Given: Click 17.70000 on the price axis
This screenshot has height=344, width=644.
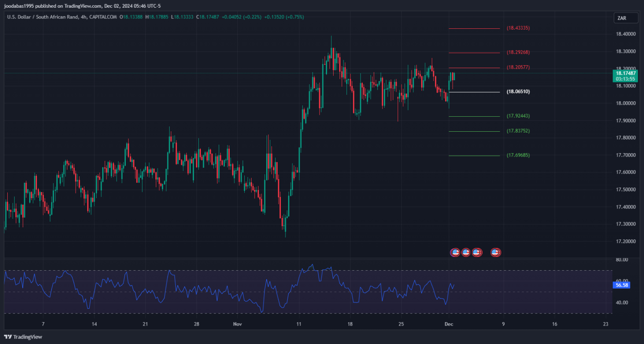Looking at the screenshot, I should [x=625, y=155].
